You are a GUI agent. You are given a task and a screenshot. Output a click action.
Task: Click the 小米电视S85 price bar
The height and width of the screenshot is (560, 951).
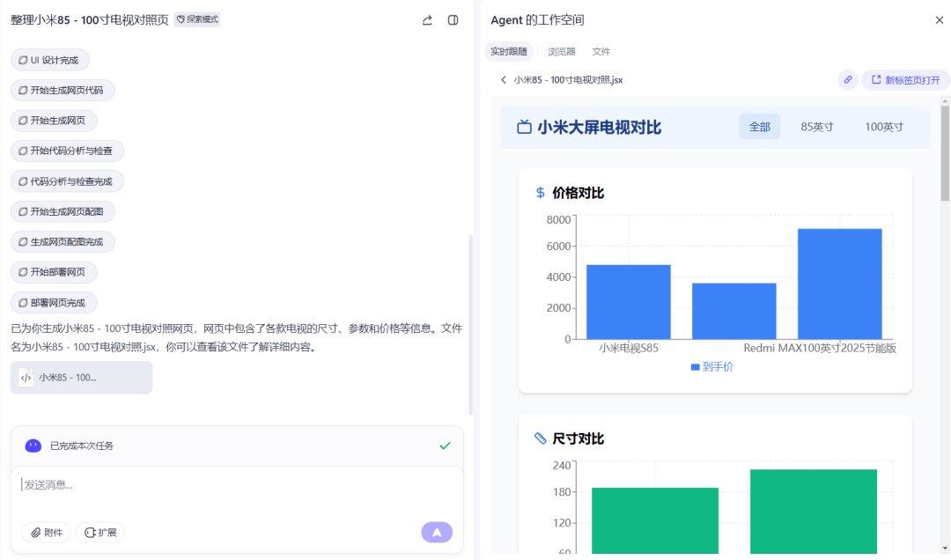coord(629,302)
